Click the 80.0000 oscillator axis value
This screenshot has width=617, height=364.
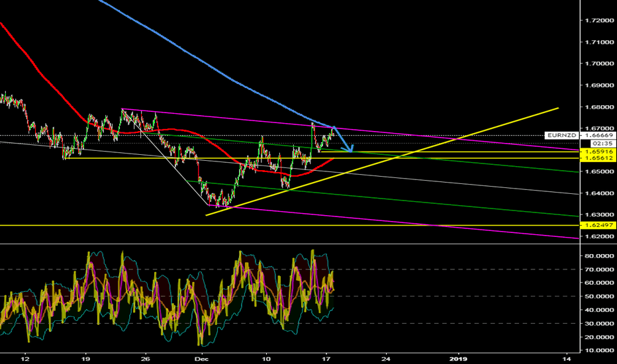click(600, 255)
